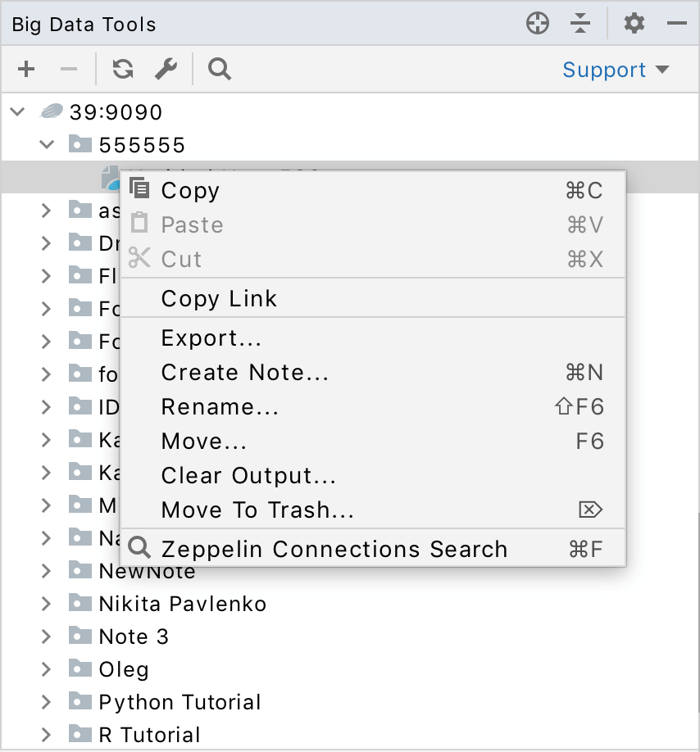Open connection settings wrench icon
700x752 pixels.
click(x=166, y=70)
